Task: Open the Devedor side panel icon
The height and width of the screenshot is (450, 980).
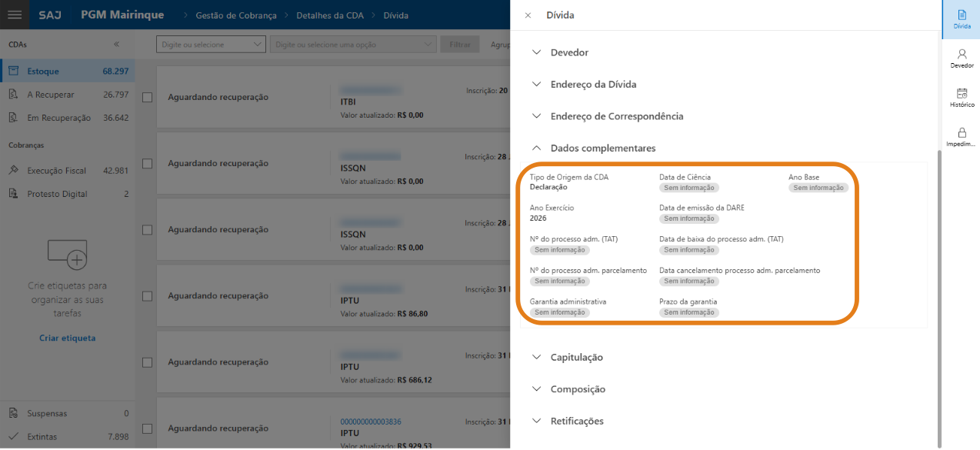Action: pyautogui.click(x=962, y=58)
